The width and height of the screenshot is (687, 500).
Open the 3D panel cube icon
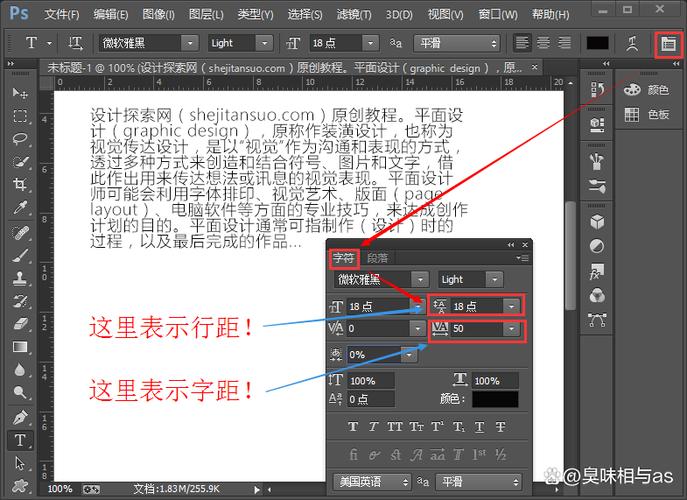coord(597,222)
